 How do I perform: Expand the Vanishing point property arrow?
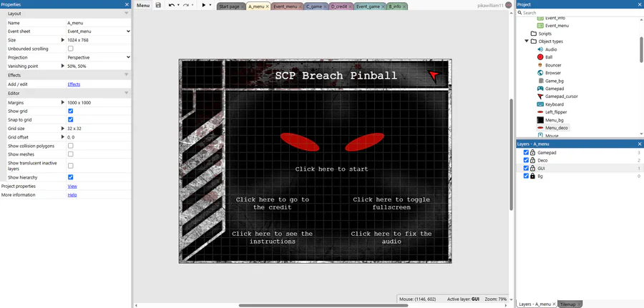tap(63, 66)
